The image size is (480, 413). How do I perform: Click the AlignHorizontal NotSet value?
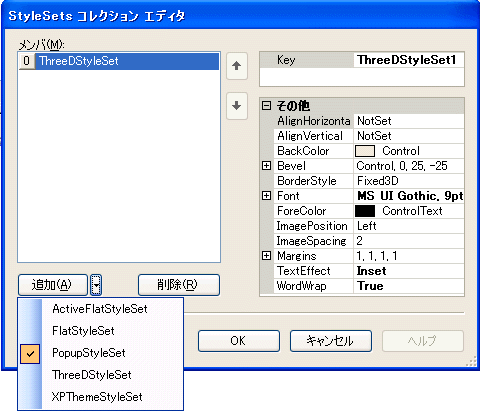(409, 121)
